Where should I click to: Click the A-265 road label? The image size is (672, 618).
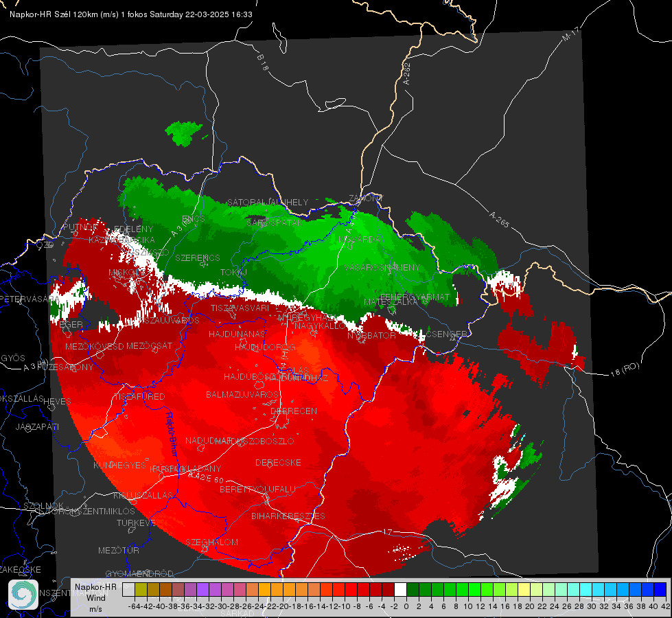(499, 220)
